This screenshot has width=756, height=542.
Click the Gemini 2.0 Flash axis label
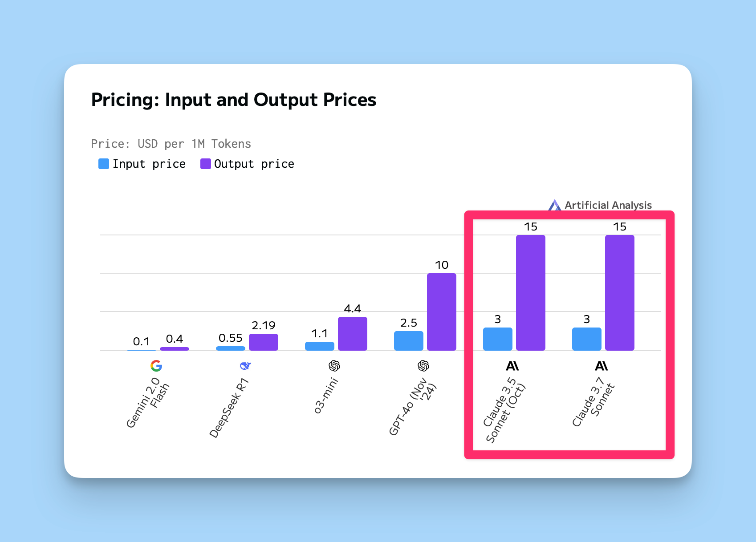148,403
